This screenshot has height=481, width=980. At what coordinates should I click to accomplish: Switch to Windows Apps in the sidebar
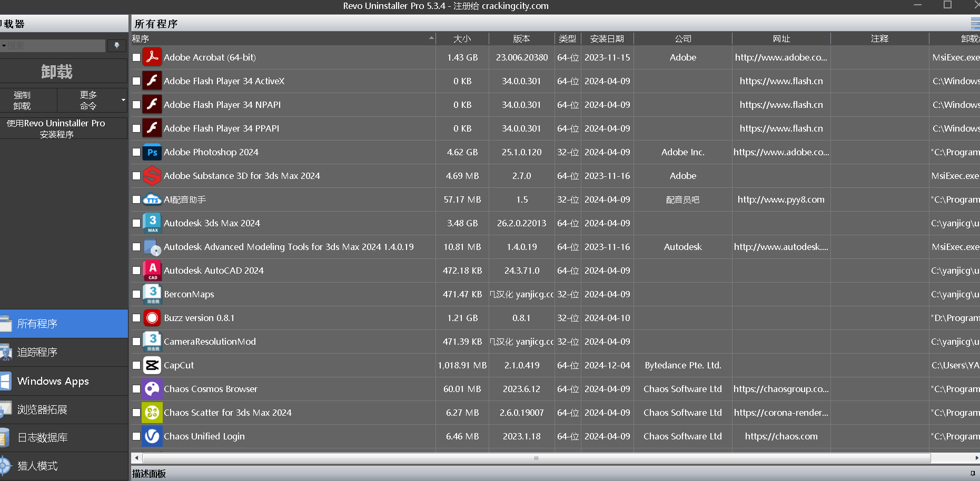(x=64, y=381)
